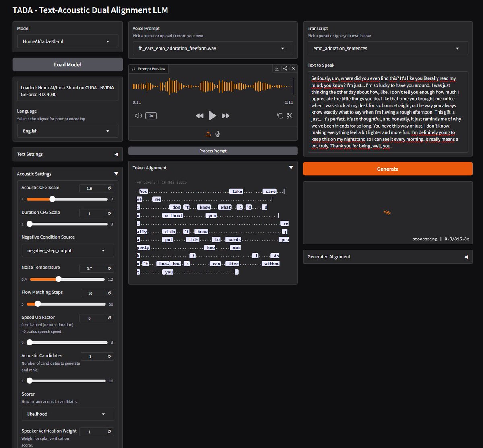Screen dimensions: 483x448
Task: Expand the Text Settings section
Action: click(x=68, y=154)
